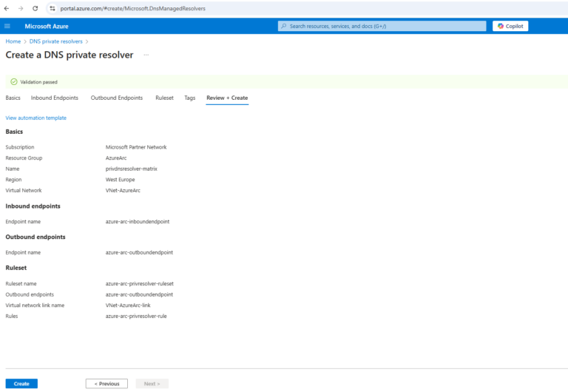
Task: Click the search magnifier icon
Action: 284,26
